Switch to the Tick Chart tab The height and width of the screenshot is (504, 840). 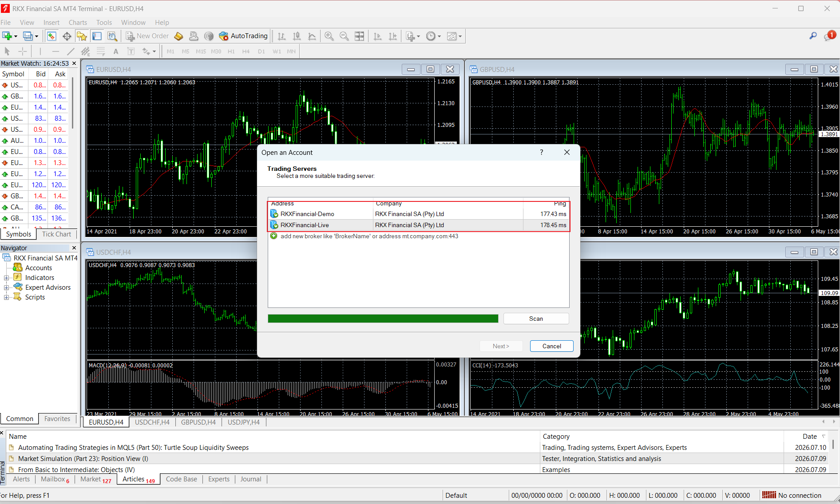pyautogui.click(x=56, y=234)
